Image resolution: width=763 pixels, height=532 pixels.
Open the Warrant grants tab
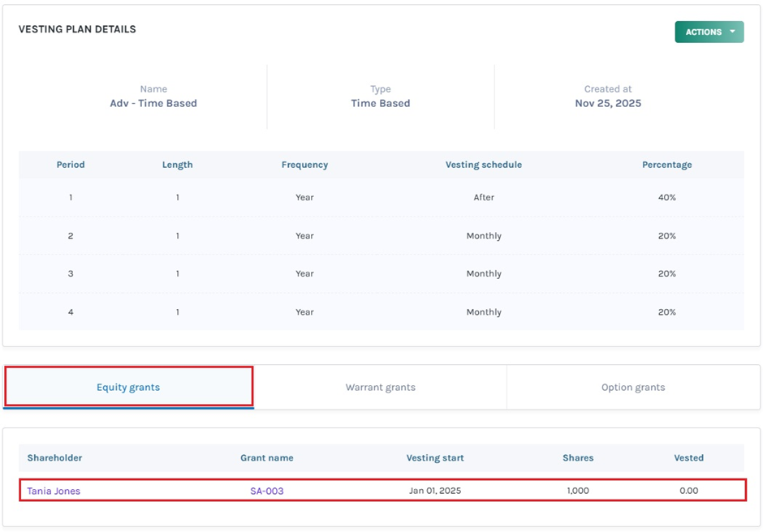(380, 388)
